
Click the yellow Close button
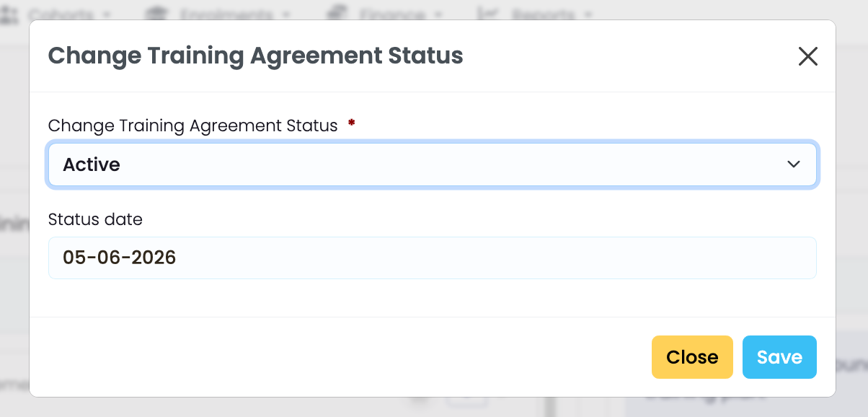(692, 357)
